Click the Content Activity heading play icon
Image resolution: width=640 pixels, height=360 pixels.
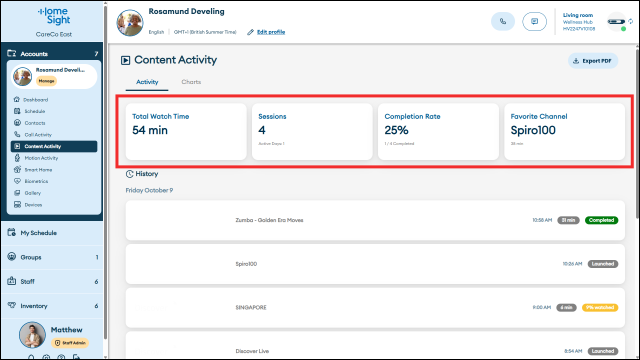tap(125, 60)
